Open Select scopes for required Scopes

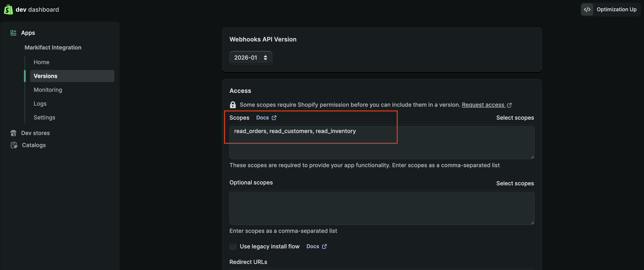click(x=515, y=118)
